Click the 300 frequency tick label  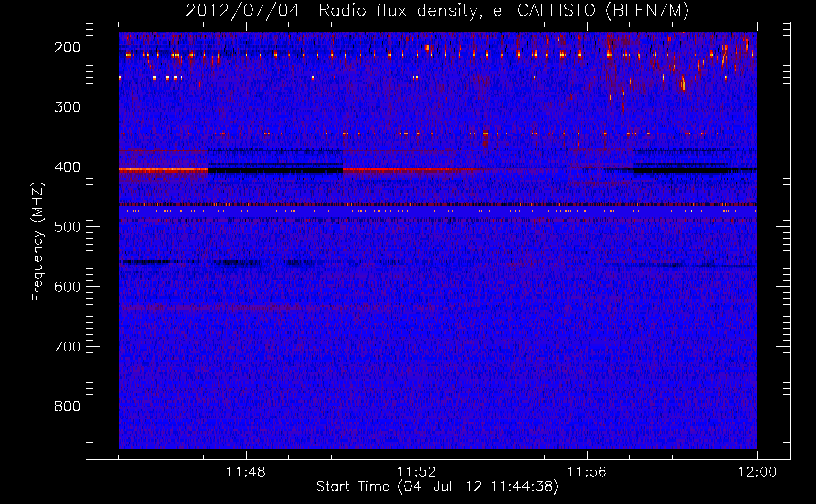[x=67, y=107]
